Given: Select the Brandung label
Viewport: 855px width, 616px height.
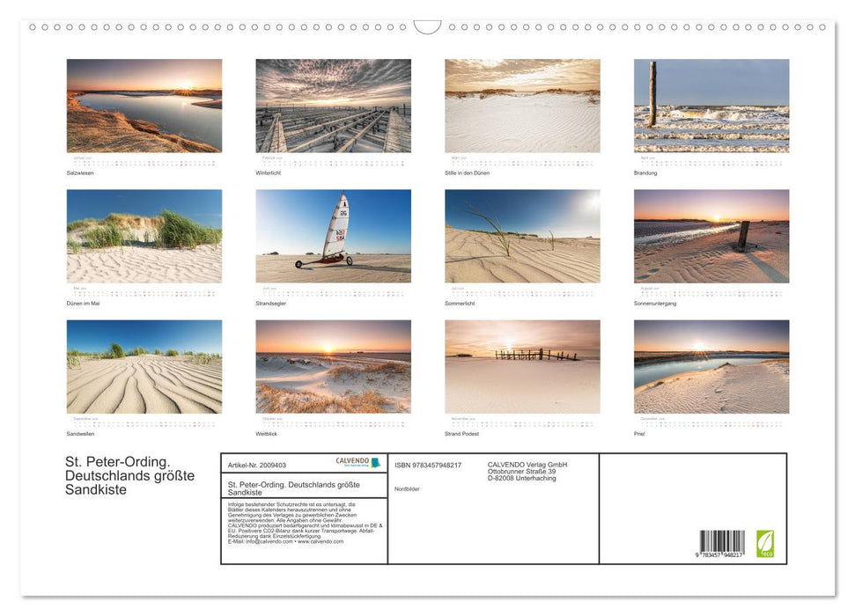Looking at the screenshot, I should (x=645, y=172).
